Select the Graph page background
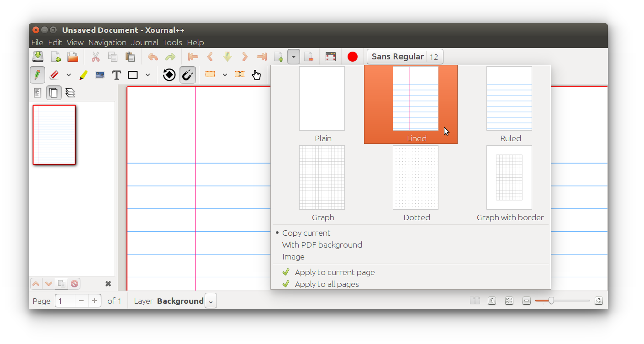644x344 pixels. coord(322,177)
